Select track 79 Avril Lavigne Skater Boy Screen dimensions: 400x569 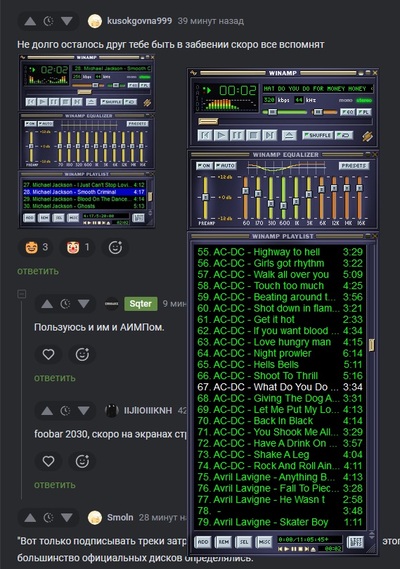[x=280, y=522]
